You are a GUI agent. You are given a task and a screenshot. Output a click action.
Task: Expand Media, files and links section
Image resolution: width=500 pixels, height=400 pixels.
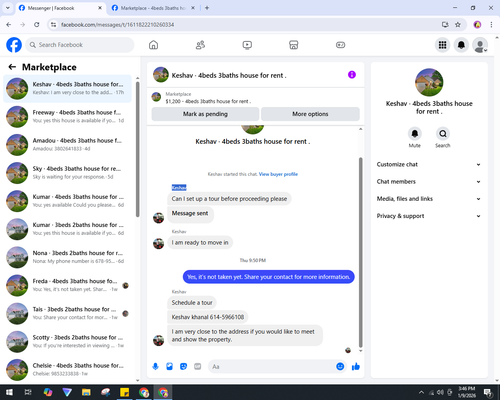click(429, 199)
